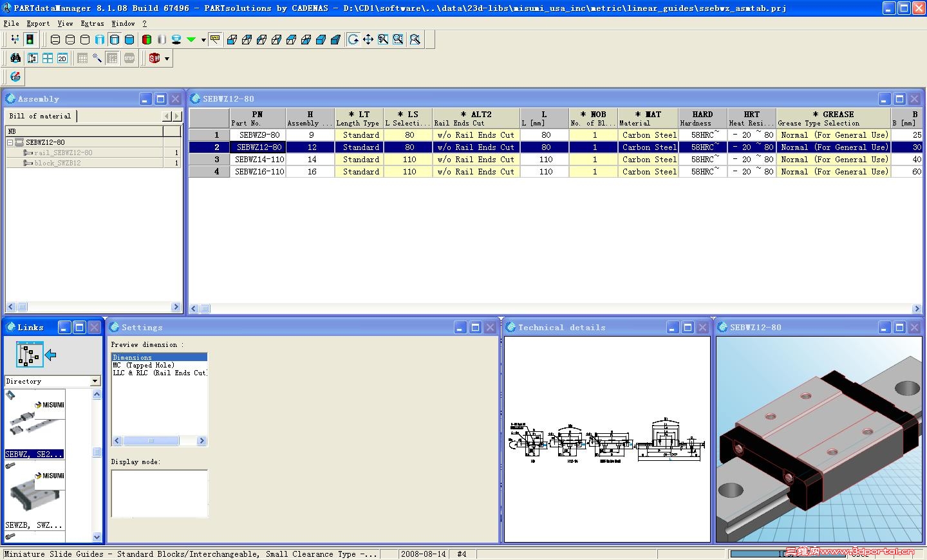927x560 pixels.
Task: Click the Assembly panel scroll-right arrow
Action: click(176, 307)
